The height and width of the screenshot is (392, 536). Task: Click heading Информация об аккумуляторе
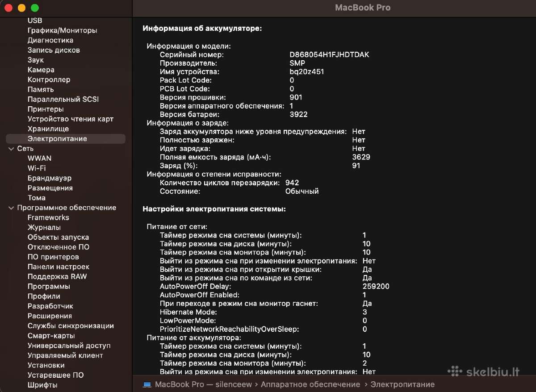(202, 28)
